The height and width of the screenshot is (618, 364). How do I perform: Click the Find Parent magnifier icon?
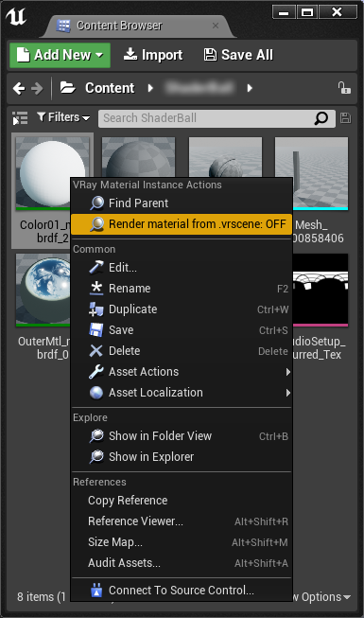click(96, 203)
